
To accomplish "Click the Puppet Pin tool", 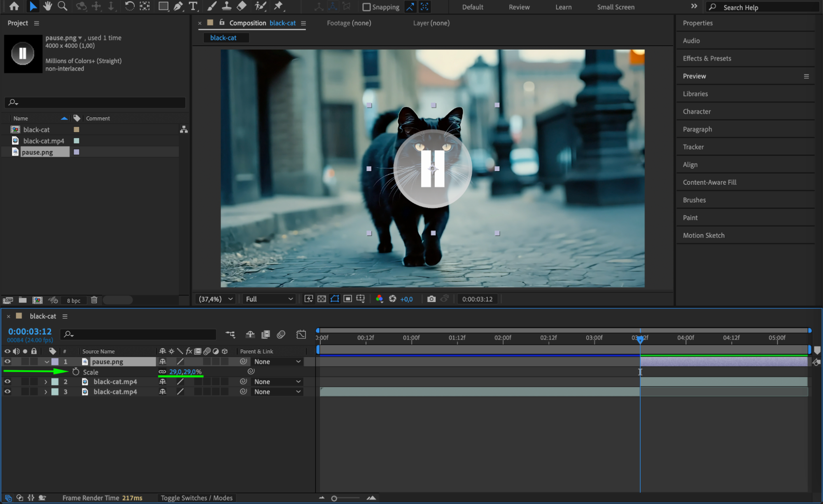I will point(279,6).
